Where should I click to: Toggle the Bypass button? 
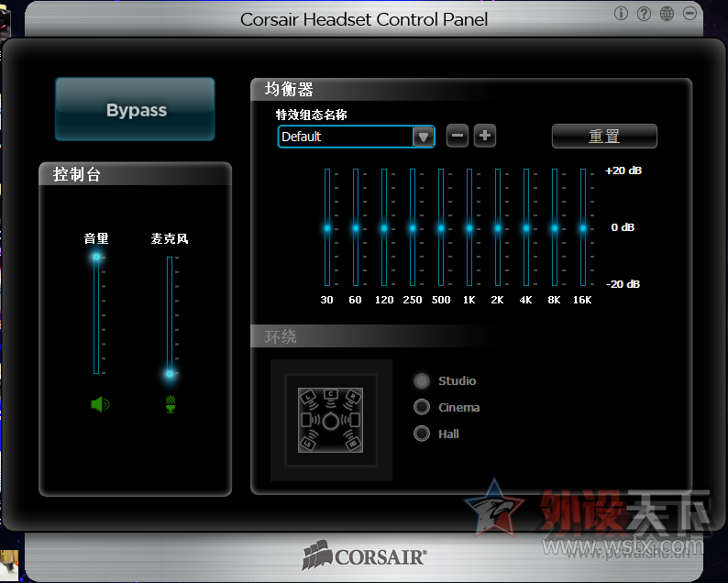pyautogui.click(x=135, y=110)
